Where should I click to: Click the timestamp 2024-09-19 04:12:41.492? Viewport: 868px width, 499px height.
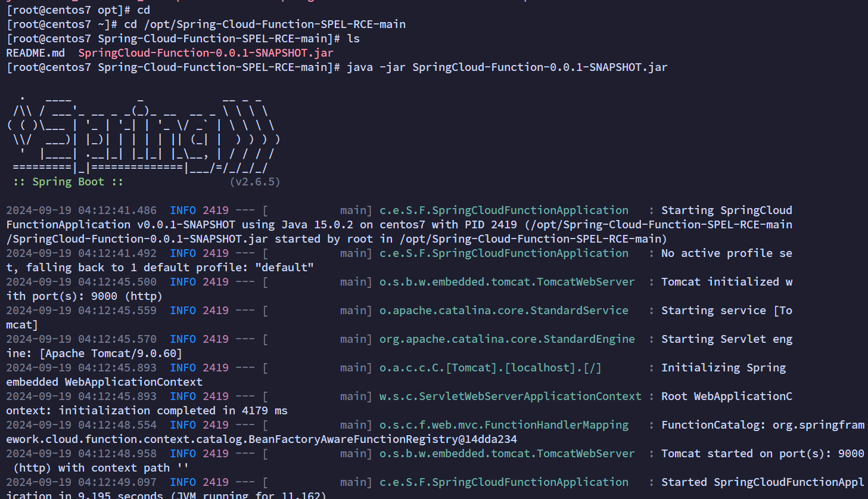(x=82, y=253)
